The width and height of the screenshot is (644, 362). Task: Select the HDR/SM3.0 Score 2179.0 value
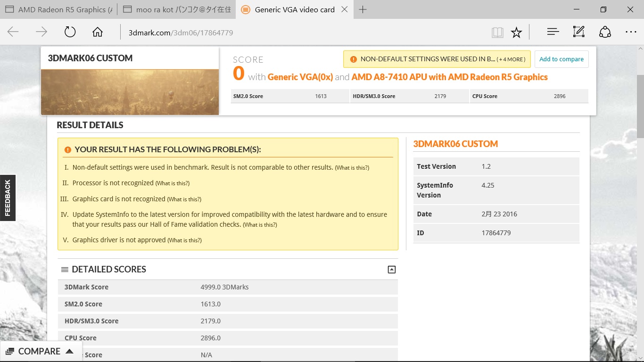coord(211,321)
